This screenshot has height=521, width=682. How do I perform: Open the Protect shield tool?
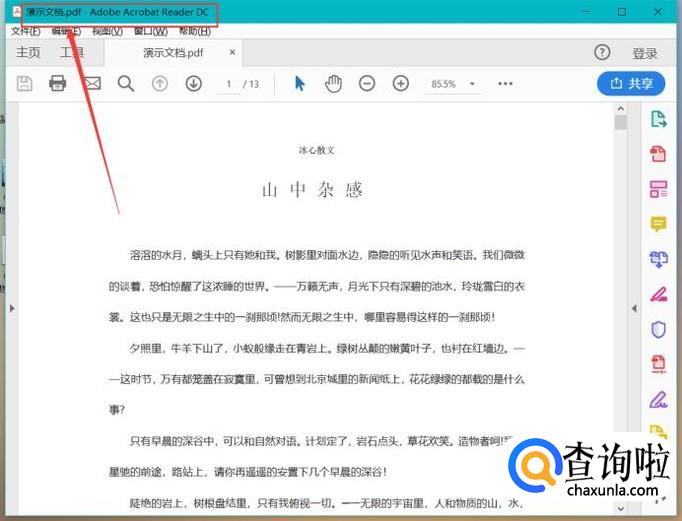(x=659, y=330)
